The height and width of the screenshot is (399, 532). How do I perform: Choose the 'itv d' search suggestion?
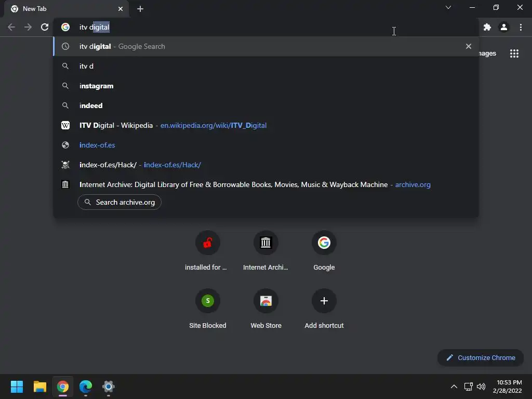[x=266, y=66]
